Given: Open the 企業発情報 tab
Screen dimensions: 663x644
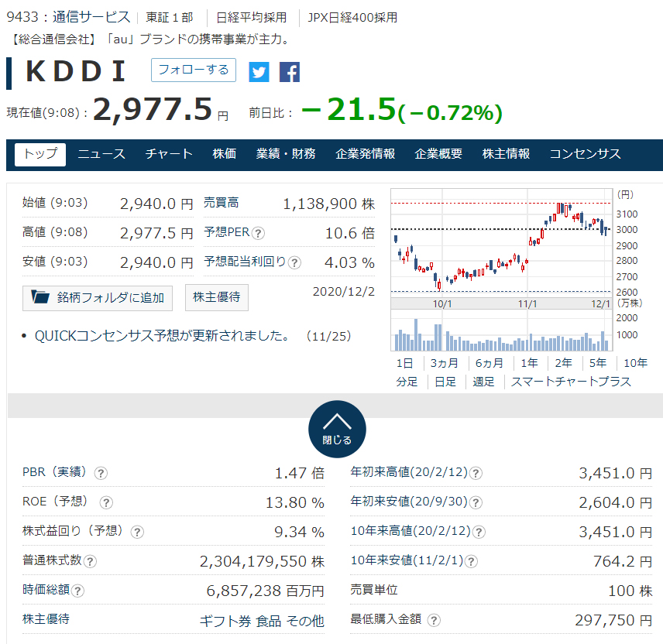Looking at the screenshot, I should tap(365, 154).
